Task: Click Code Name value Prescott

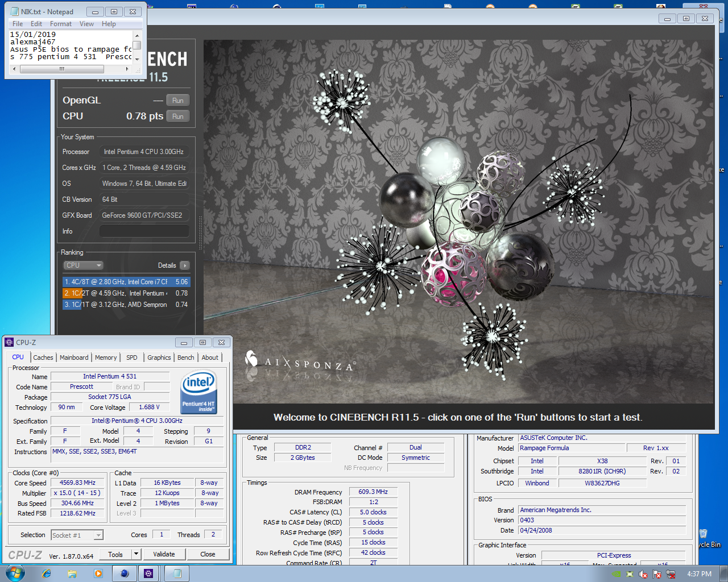Action: pyautogui.click(x=81, y=386)
